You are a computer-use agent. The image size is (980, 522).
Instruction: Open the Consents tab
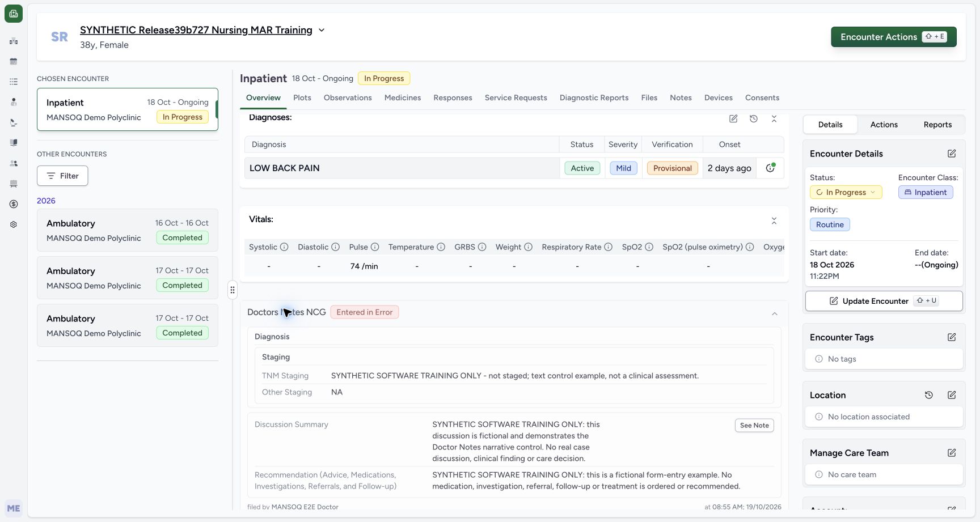click(x=762, y=97)
